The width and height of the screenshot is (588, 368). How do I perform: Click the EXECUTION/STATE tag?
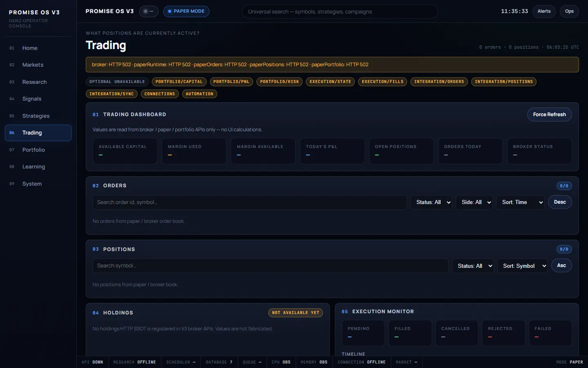(330, 82)
